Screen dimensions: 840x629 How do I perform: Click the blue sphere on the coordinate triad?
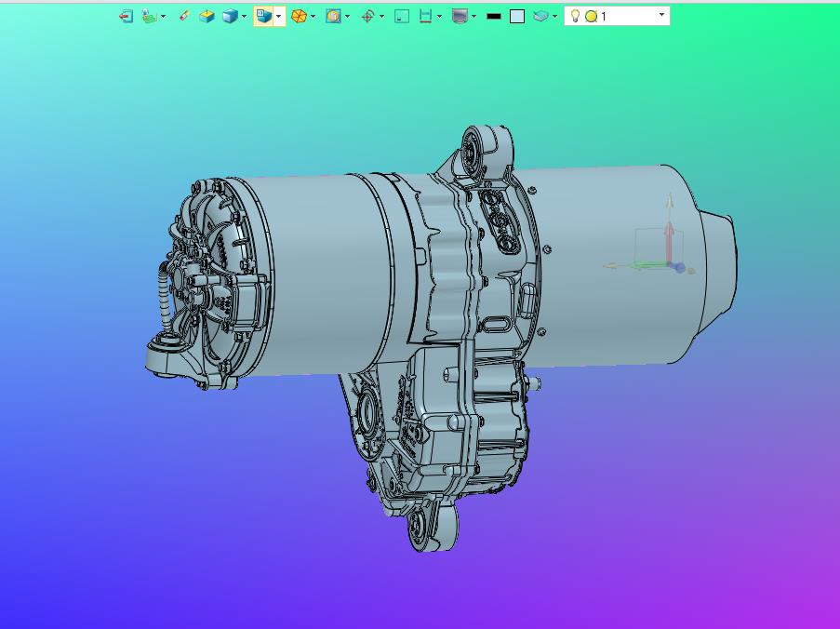(x=679, y=267)
